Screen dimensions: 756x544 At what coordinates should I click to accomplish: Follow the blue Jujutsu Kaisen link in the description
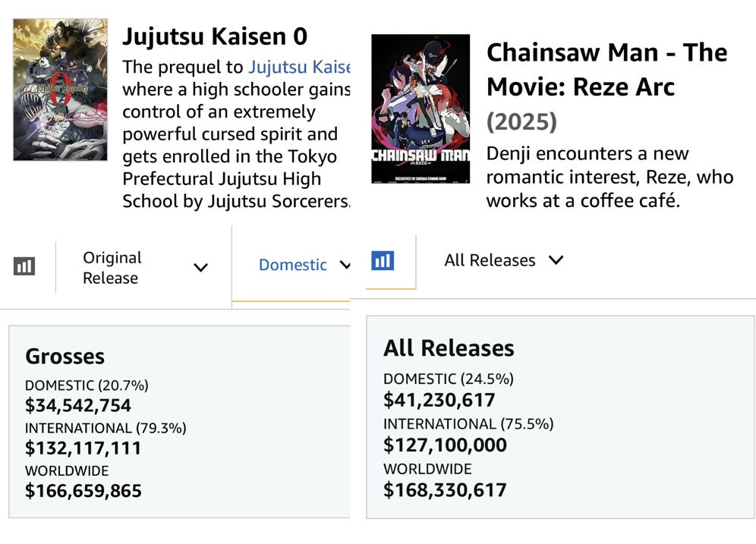click(299, 67)
